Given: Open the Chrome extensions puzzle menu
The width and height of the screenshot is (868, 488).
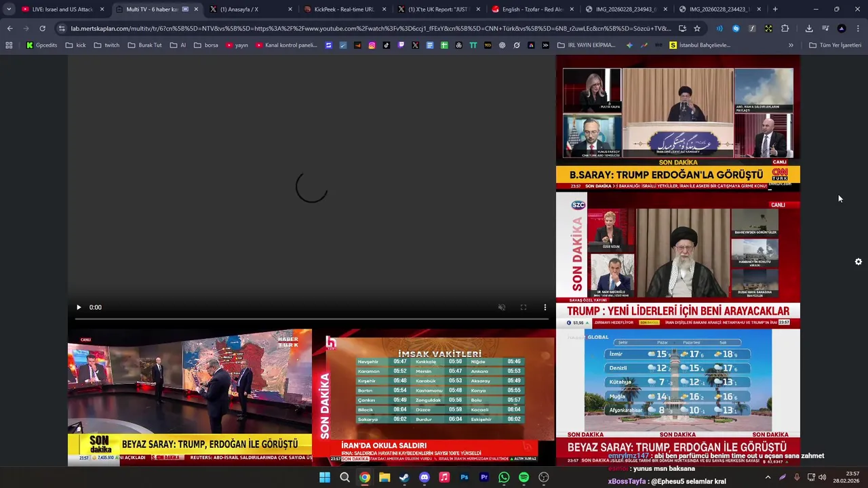Looking at the screenshot, I should [785, 28].
